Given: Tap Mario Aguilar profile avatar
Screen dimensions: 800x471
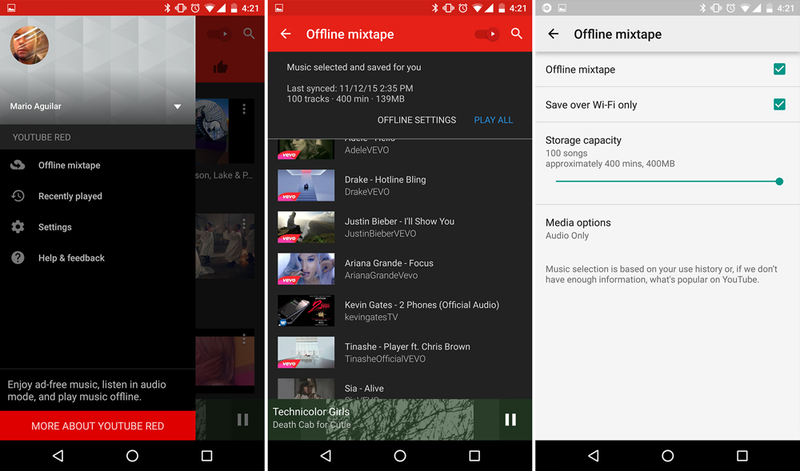Looking at the screenshot, I should 30,45.
